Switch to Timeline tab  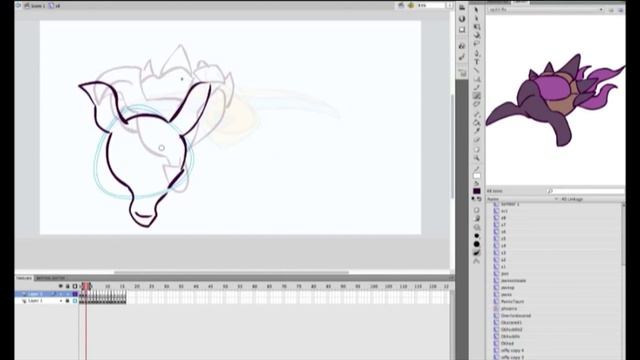[24, 278]
